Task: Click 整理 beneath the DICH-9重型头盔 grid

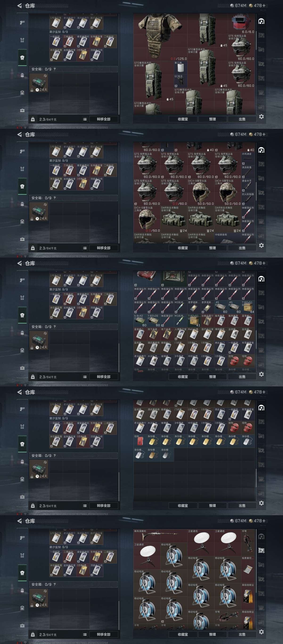Action: tap(213, 248)
